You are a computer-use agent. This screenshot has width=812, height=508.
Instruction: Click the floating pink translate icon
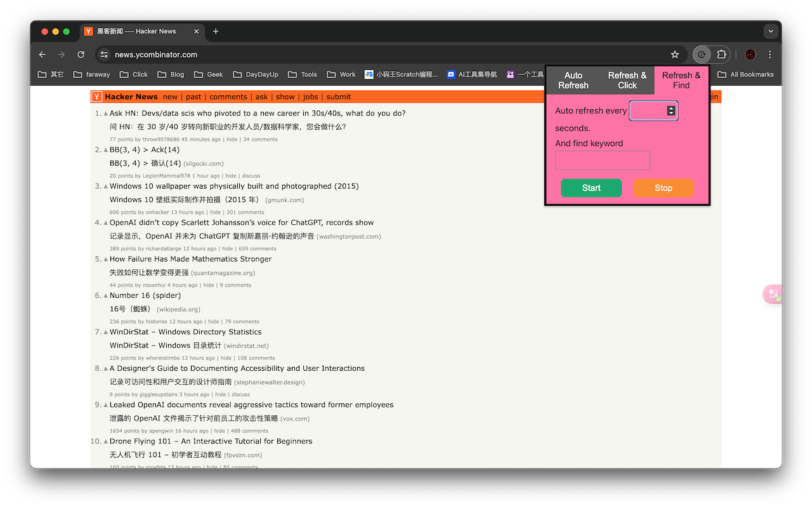(773, 294)
